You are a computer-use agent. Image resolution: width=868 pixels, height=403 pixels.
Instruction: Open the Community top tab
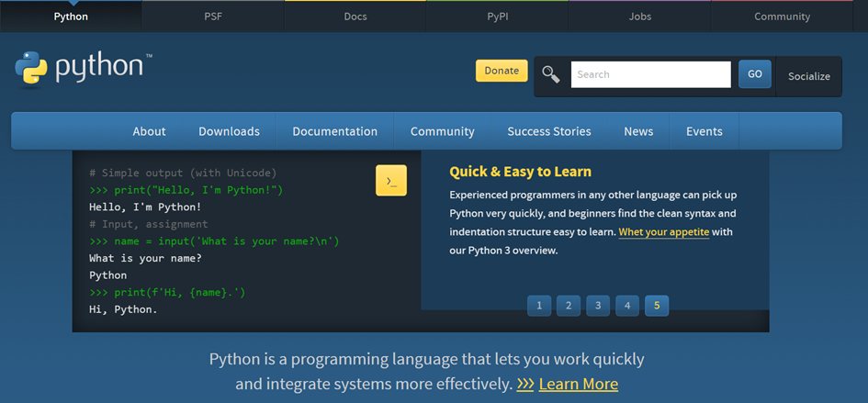point(783,17)
